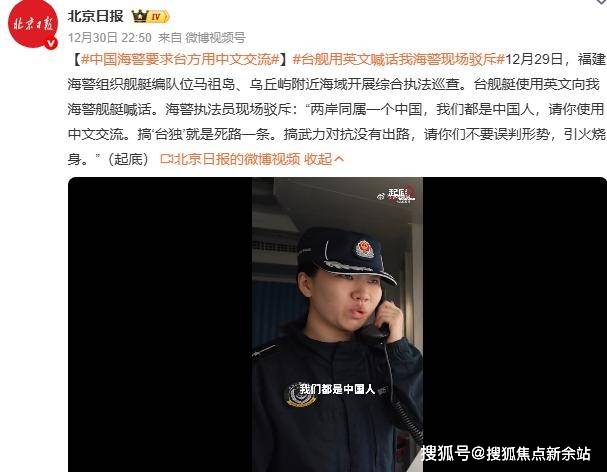Click the subtitle 我们都是中国人
Image resolution: width=607 pixels, height=472 pixels.
(337, 389)
